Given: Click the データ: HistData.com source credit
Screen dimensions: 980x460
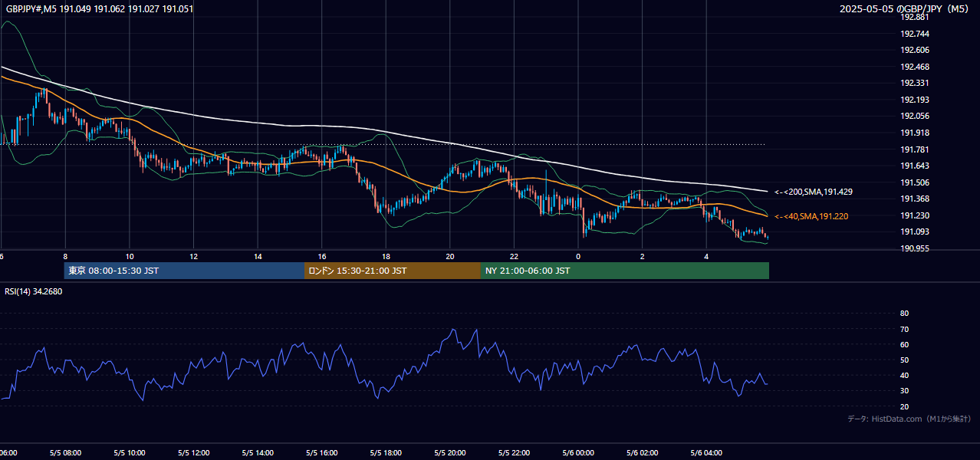Looking at the screenshot, I should [909, 419].
